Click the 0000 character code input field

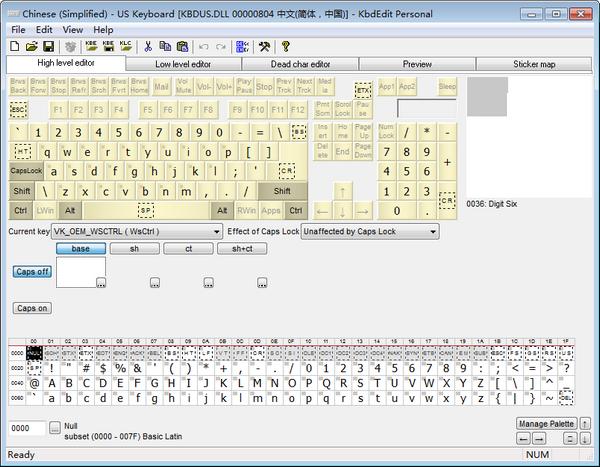[26, 428]
